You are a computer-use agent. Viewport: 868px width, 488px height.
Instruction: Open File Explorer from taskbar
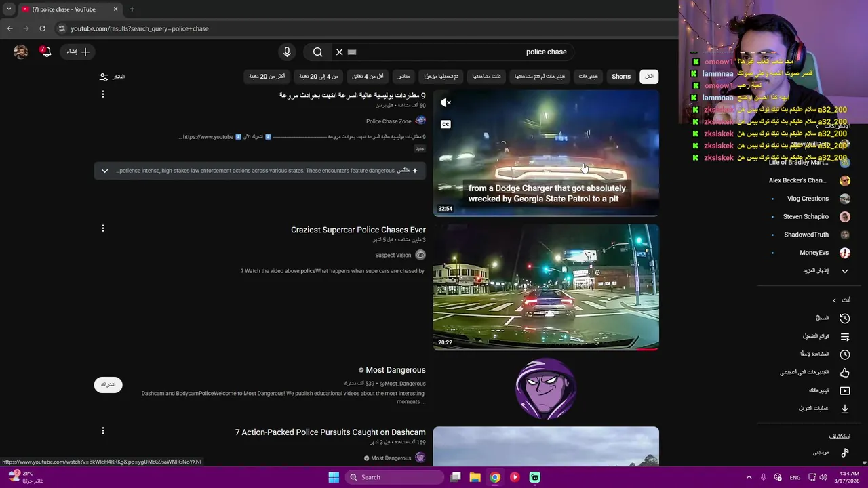pos(475,477)
